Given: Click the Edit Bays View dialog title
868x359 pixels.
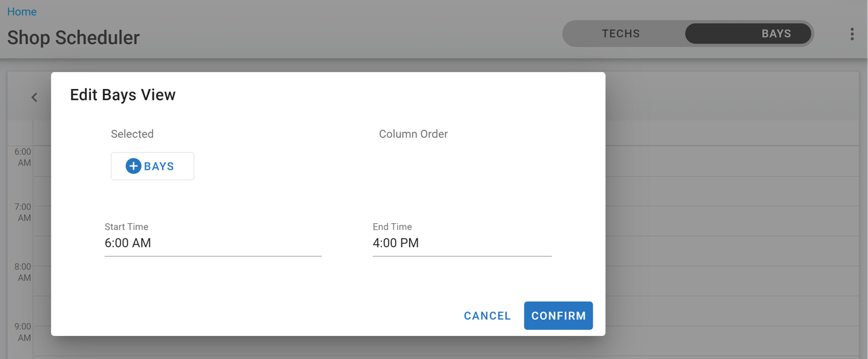Looking at the screenshot, I should click(x=123, y=95).
